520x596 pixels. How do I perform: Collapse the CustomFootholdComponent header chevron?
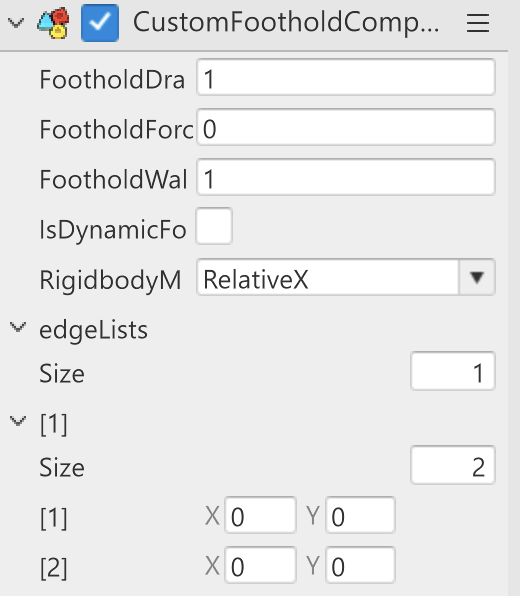tap(16, 23)
